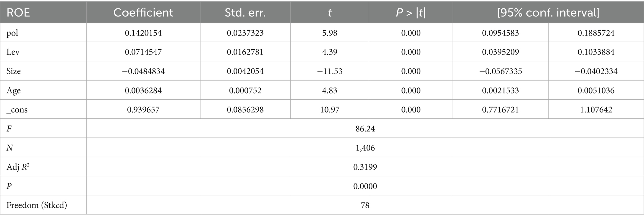Click the Size coefficient value −0.0484834
The image size is (644, 220).
[143, 71]
